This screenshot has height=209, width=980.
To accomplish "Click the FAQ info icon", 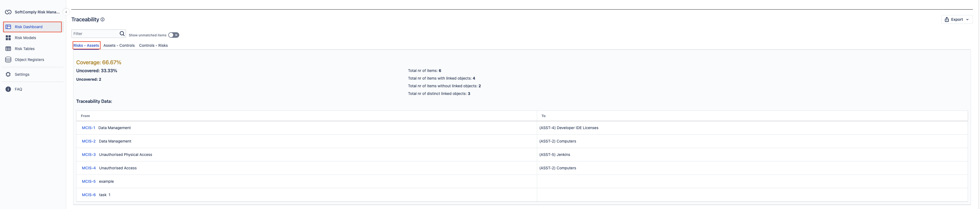I will click(x=8, y=89).
